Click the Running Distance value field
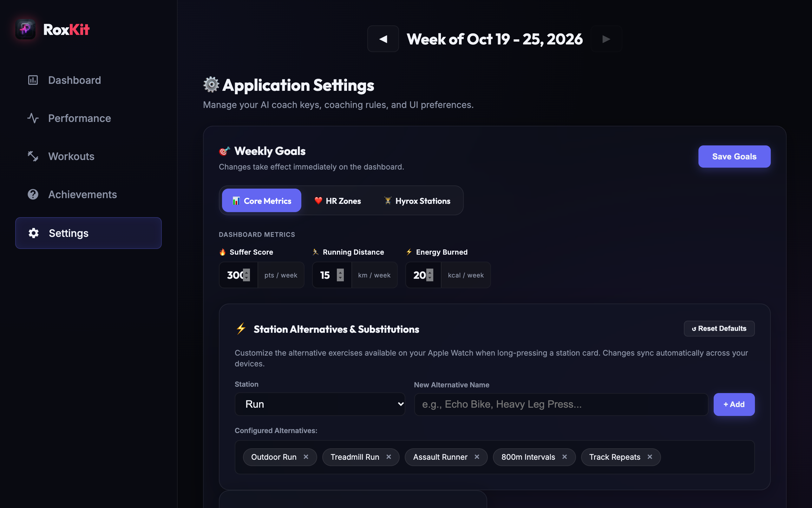 click(332, 275)
